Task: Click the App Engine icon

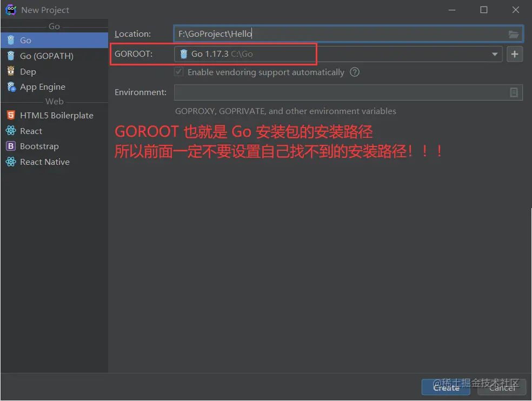Action: tap(11, 87)
